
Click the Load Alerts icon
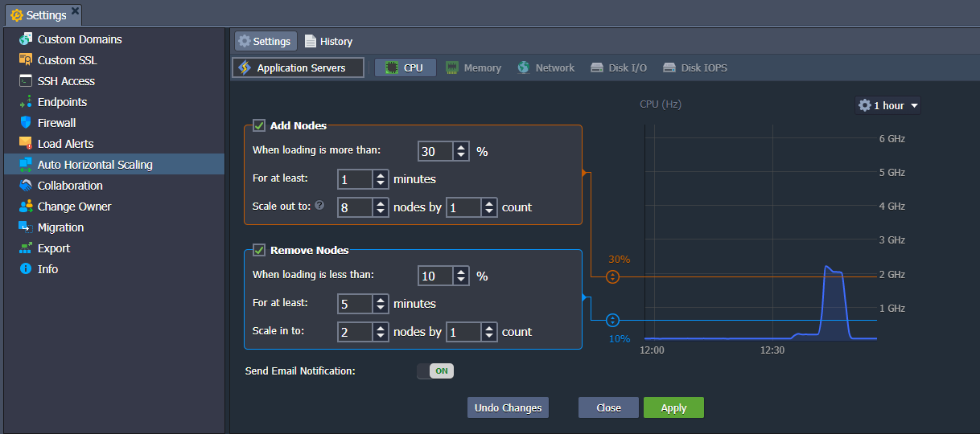pyautogui.click(x=26, y=144)
